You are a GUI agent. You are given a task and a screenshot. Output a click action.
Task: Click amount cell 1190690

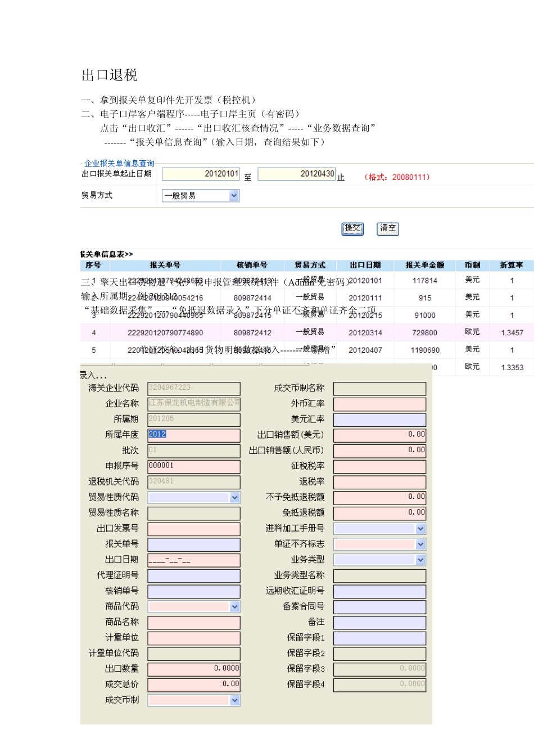tap(425, 350)
